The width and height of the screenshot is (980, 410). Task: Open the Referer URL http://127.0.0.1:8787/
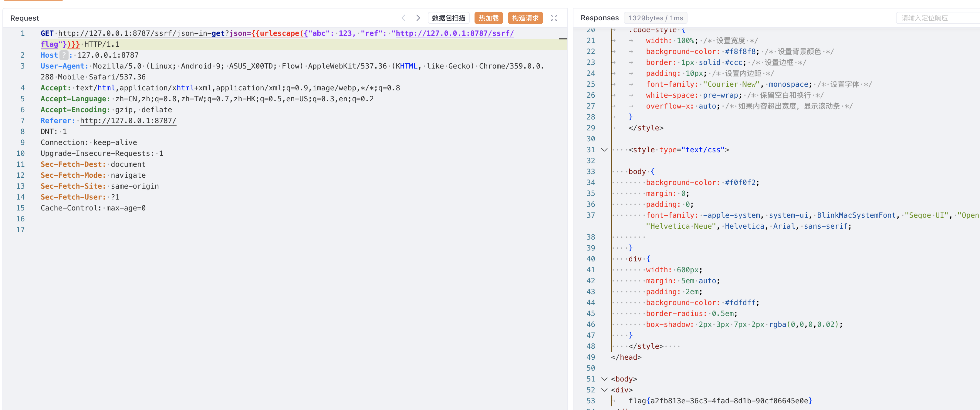click(x=128, y=121)
